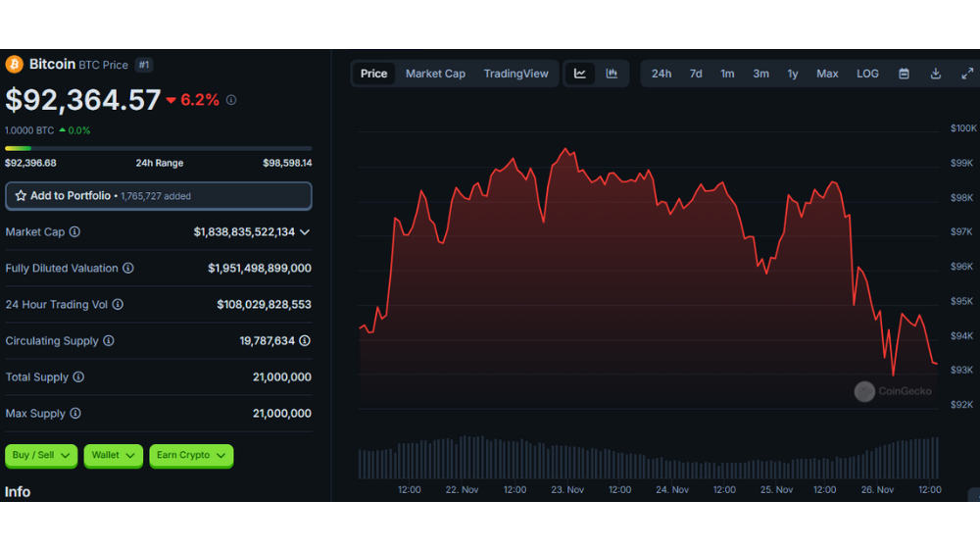
Task: Click the Bitcoin logo icon
Action: (x=14, y=64)
